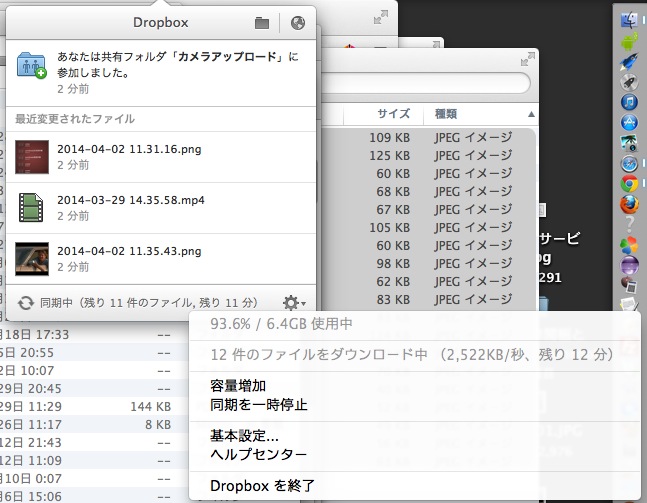The height and width of the screenshot is (503, 647).
Task: Select the row with 8 KB size
Action: [x=94, y=425]
